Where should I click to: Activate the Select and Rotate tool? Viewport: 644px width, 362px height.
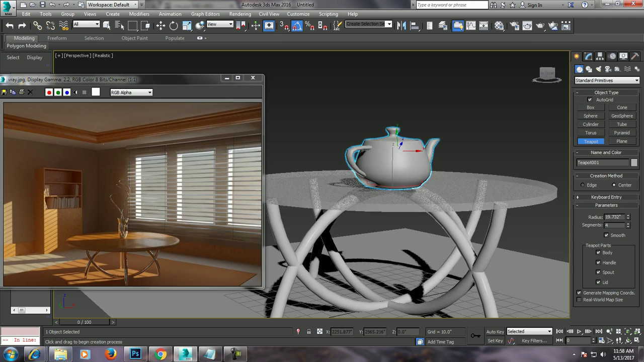tap(174, 26)
